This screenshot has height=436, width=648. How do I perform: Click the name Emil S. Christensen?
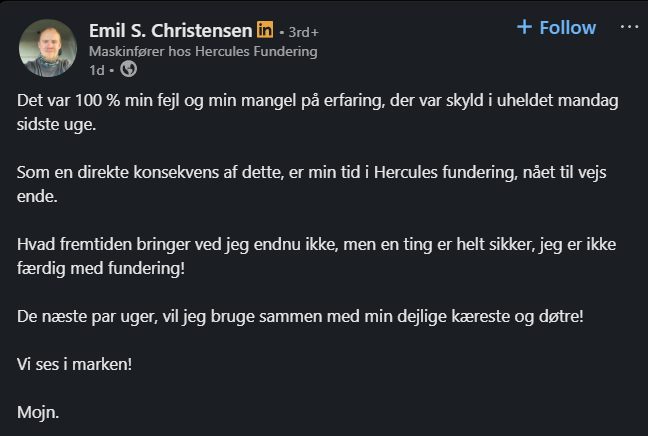(170, 31)
